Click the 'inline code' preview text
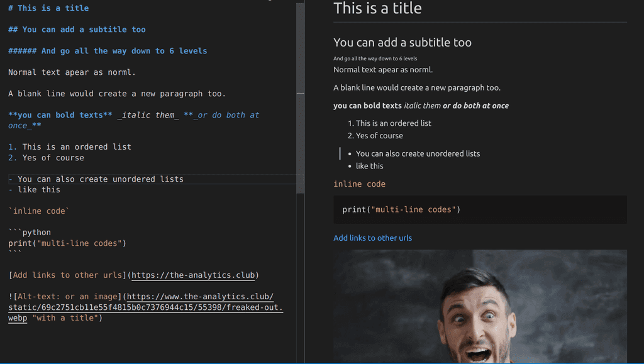644x364 pixels. [x=359, y=184]
